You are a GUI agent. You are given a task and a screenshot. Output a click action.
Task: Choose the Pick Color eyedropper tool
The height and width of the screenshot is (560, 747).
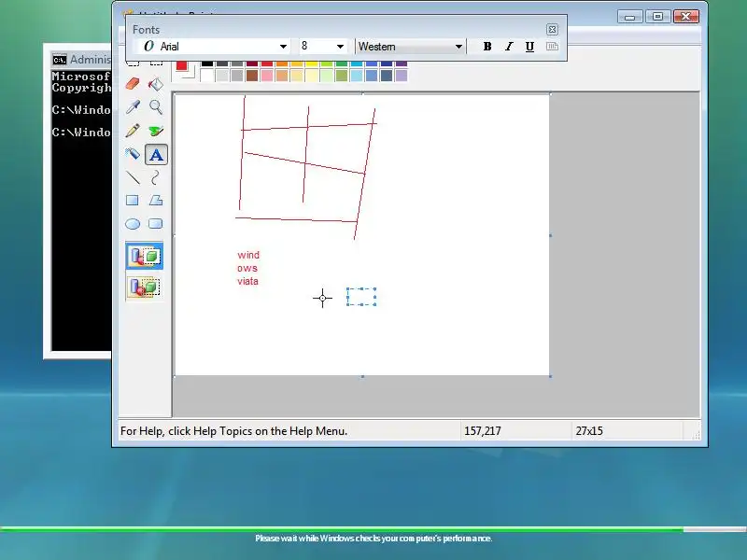click(x=133, y=107)
